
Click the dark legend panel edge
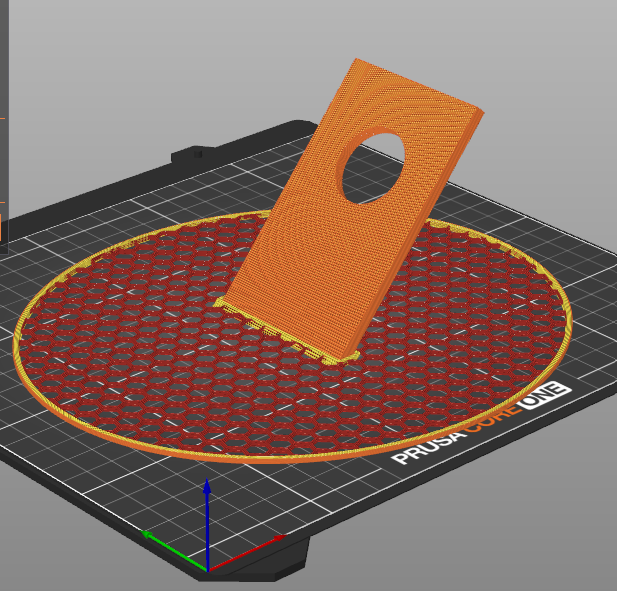click(x=4, y=126)
